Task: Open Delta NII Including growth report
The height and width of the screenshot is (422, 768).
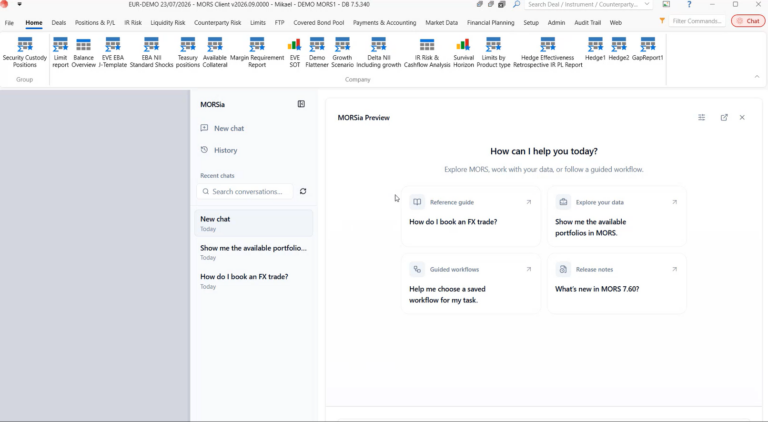Action: tap(379, 52)
